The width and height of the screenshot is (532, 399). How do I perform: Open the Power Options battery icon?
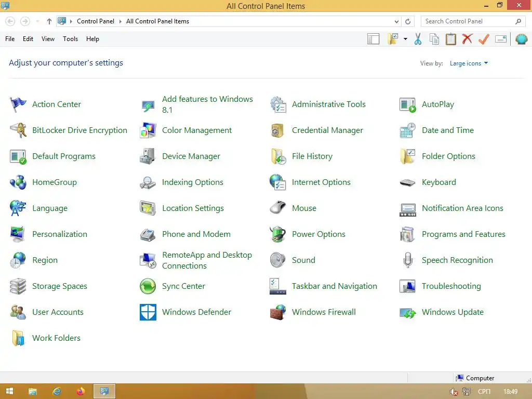pyautogui.click(x=278, y=234)
